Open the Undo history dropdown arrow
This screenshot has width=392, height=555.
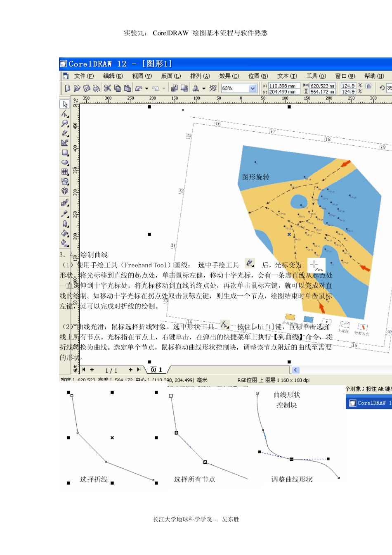click(x=146, y=88)
